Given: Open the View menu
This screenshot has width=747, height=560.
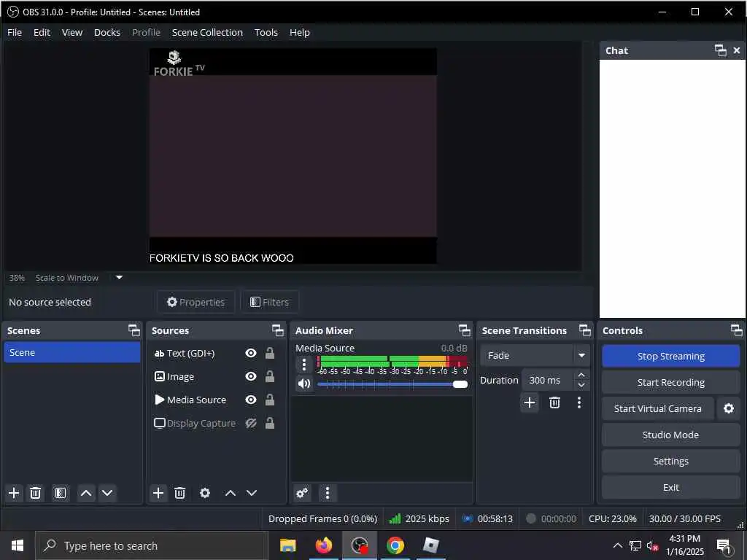Looking at the screenshot, I should point(72,32).
